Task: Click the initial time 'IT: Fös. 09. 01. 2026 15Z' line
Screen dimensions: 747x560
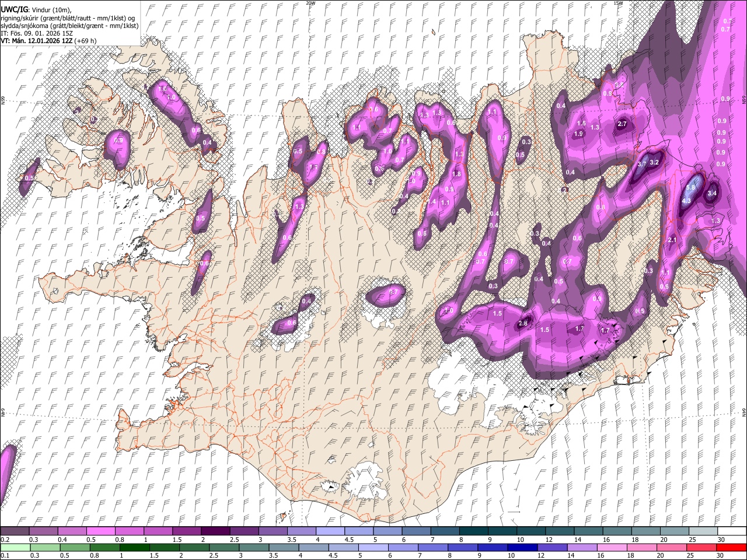Action: pyautogui.click(x=36, y=33)
